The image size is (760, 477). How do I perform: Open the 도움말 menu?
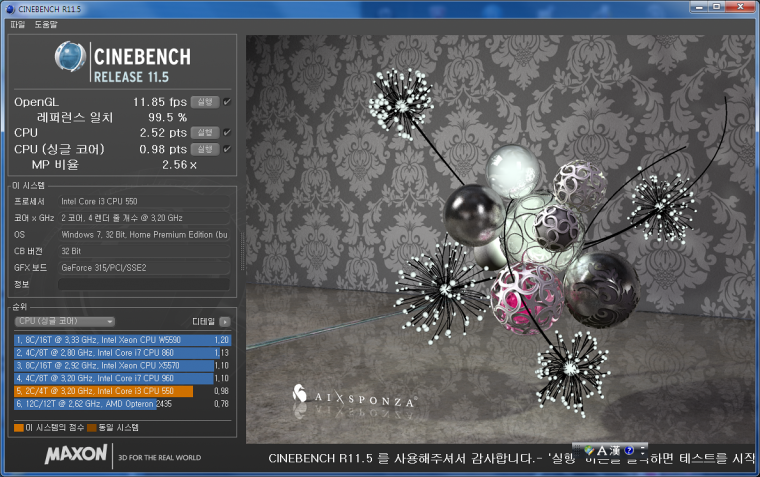pyautogui.click(x=46, y=24)
